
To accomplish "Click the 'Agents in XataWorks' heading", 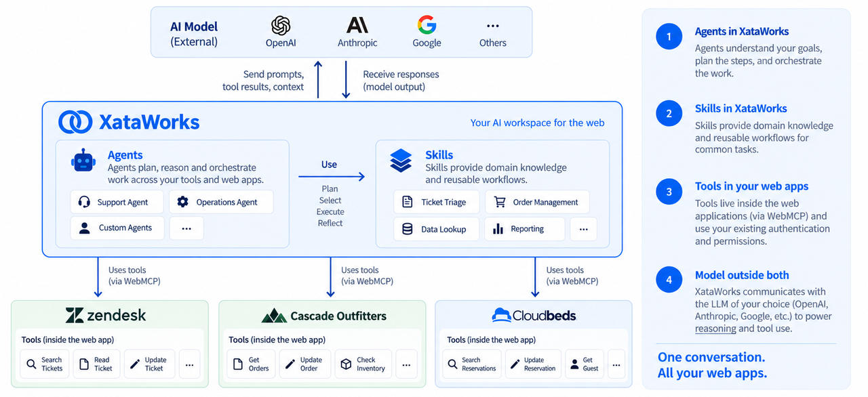I will [x=742, y=31].
